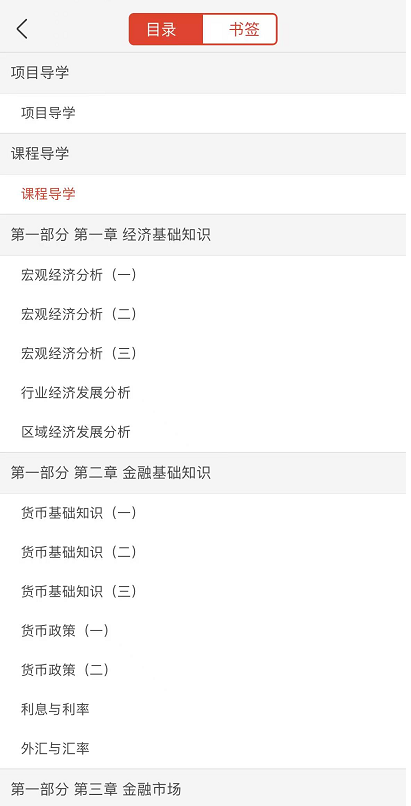Open 货币政策（一） lesson
411x806 pixels.
pos(206,631)
